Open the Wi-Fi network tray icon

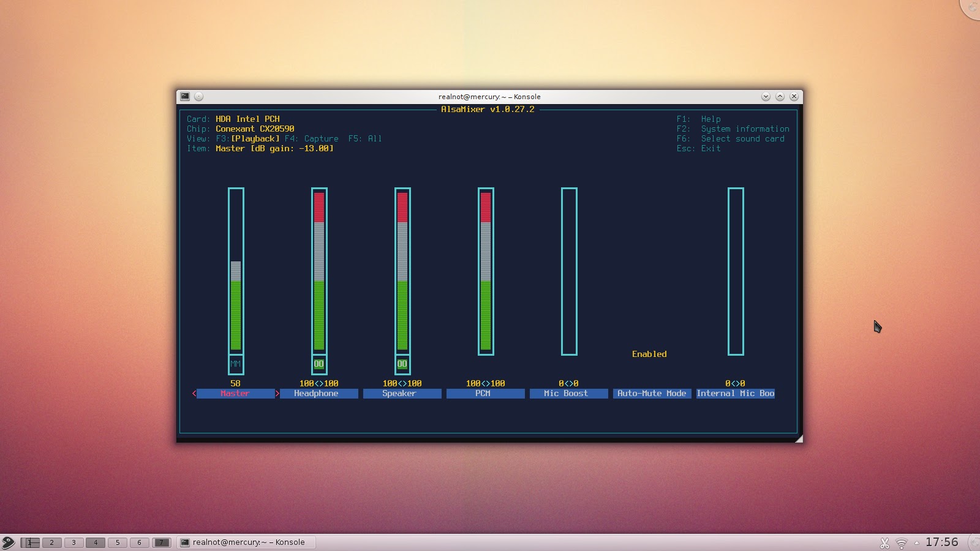pyautogui.click(x=902, y=543)
